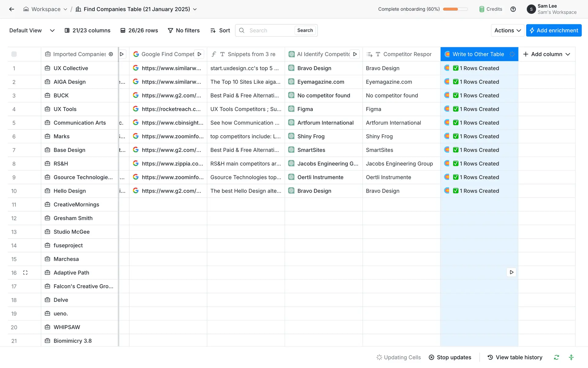Viewport: 588px width, 368px height.
Task: Open the Actions dropdown
Action: coord(507,30)
